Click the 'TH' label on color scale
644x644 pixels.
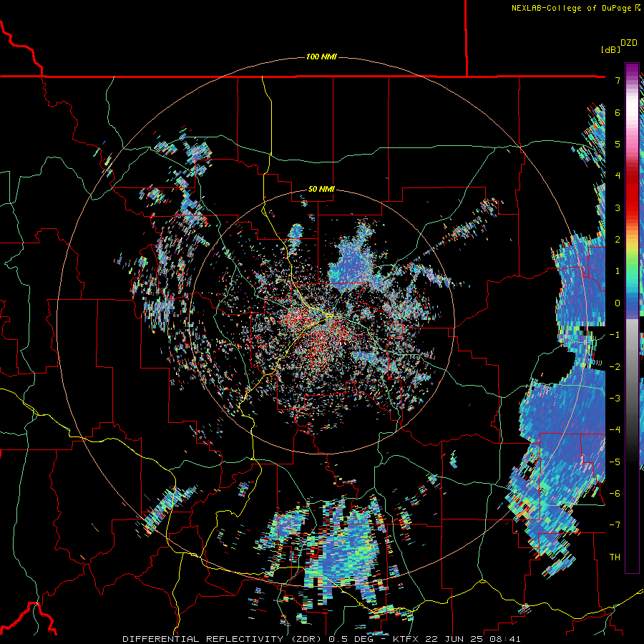click(x=615, y=557)
